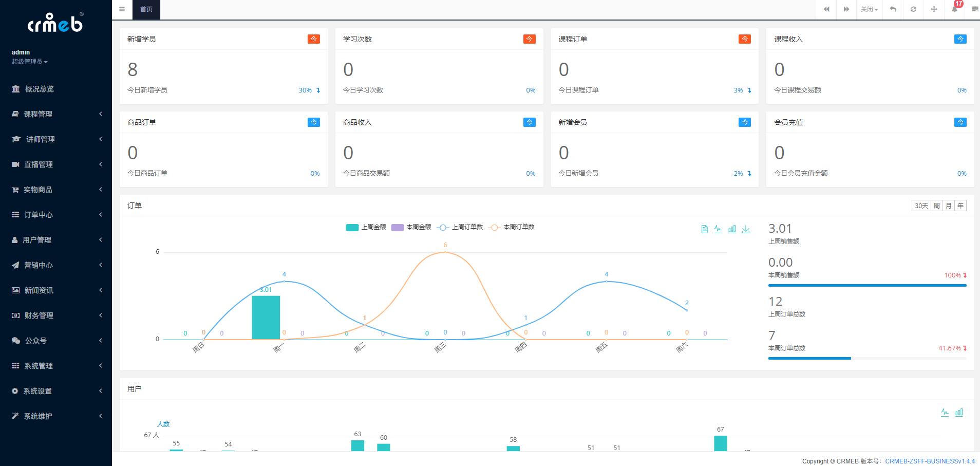
Task: Click the sidebar collapse hamburger icon
Action: tap(122, 9)
